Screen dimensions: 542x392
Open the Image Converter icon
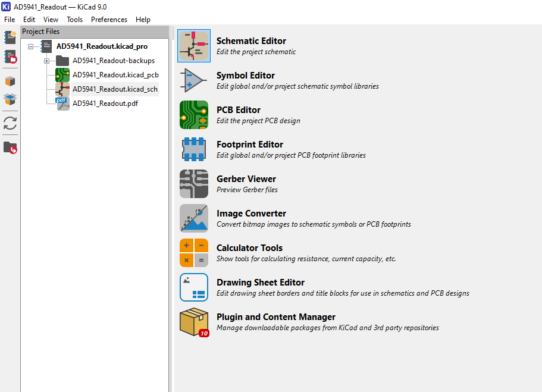coord(194,218)
